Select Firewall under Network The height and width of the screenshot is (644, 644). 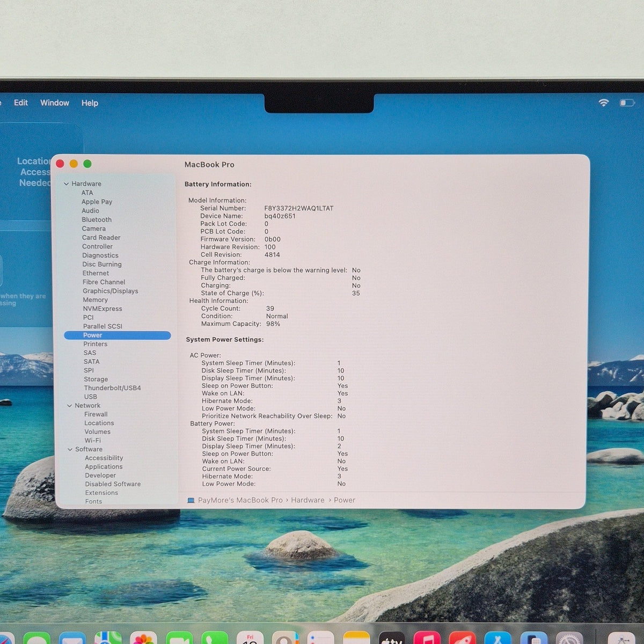tap(96, 414)
